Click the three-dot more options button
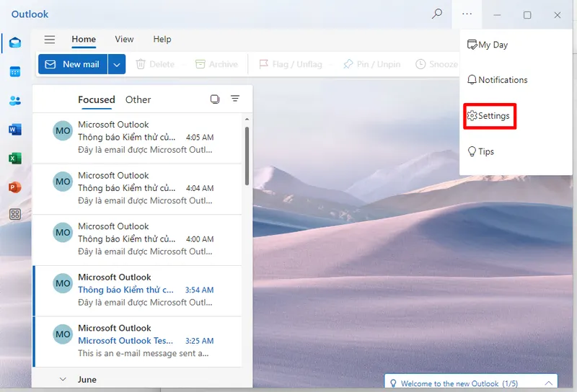 tap(467, 14)
